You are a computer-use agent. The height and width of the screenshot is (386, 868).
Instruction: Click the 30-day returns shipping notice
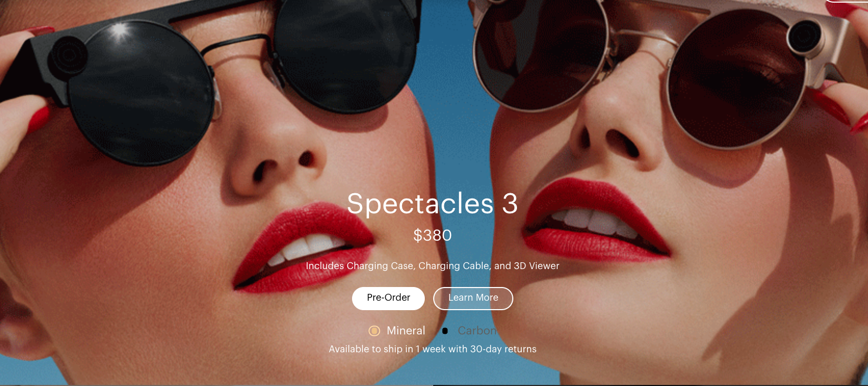433,349
